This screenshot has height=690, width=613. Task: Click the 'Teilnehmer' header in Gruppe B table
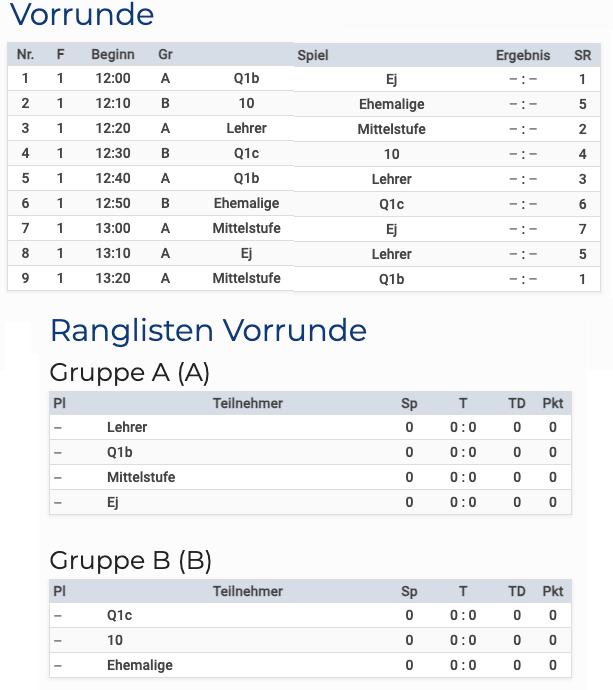point(248,592)
